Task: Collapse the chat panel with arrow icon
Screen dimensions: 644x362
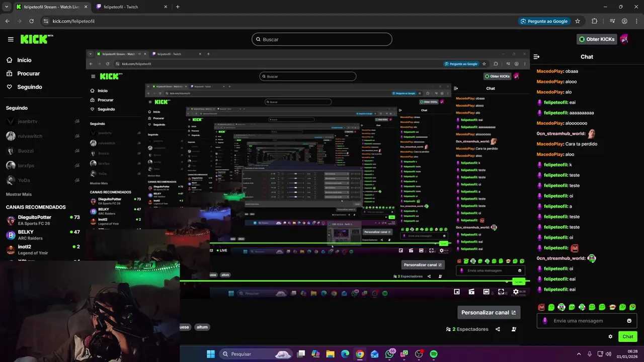Action: (536, 57)
